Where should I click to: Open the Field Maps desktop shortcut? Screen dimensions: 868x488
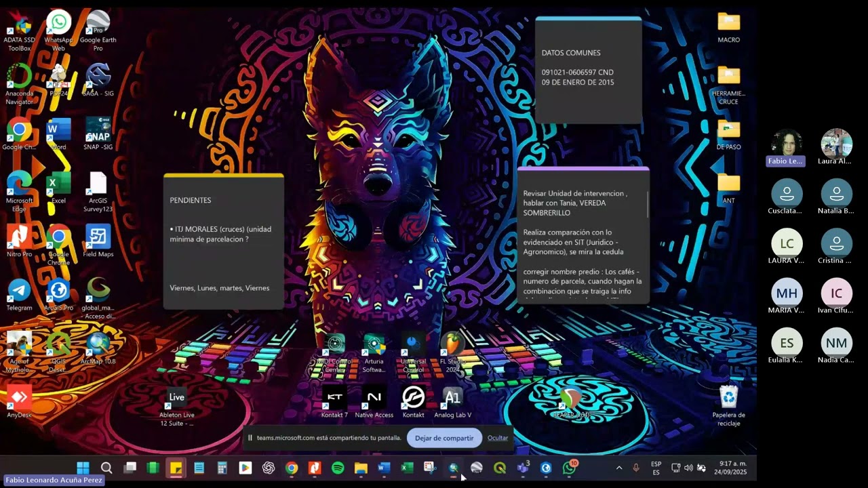click(x=98, y=241)
